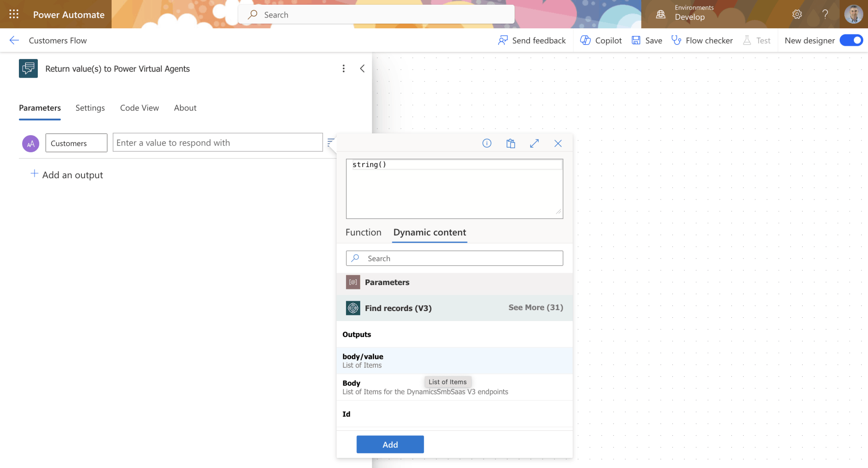Click the info icon in expression popup
This screenshot has height=468, width=868.
[x=487, y=143]
